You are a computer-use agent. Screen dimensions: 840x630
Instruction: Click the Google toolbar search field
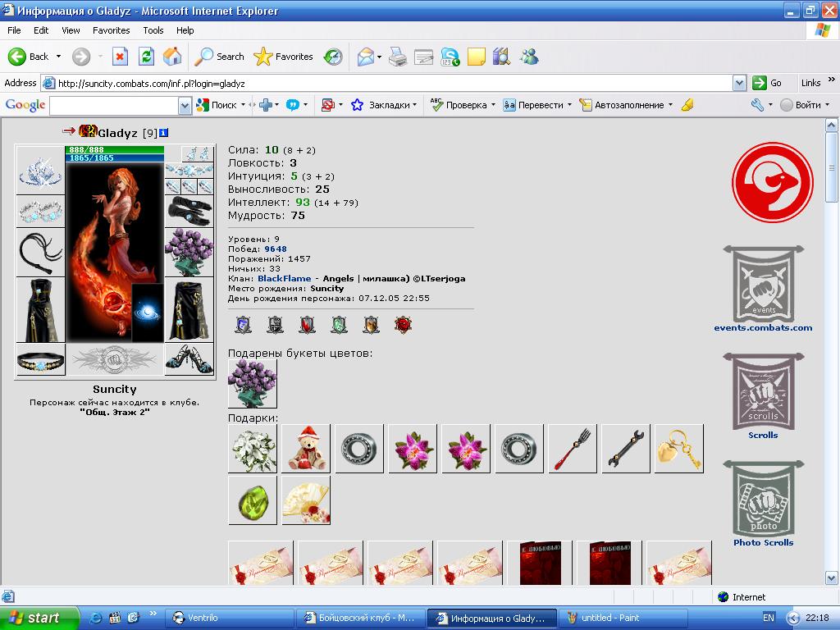[x=114, y=106]
